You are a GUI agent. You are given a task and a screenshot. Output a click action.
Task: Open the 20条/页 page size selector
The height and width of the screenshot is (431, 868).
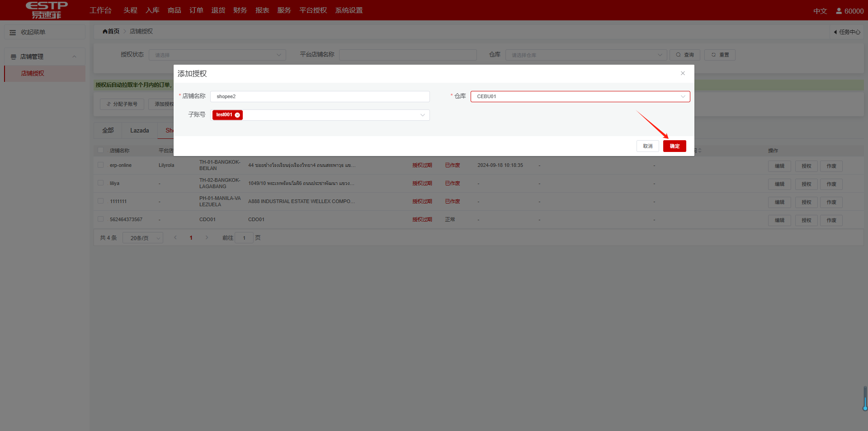coord(143,238)
